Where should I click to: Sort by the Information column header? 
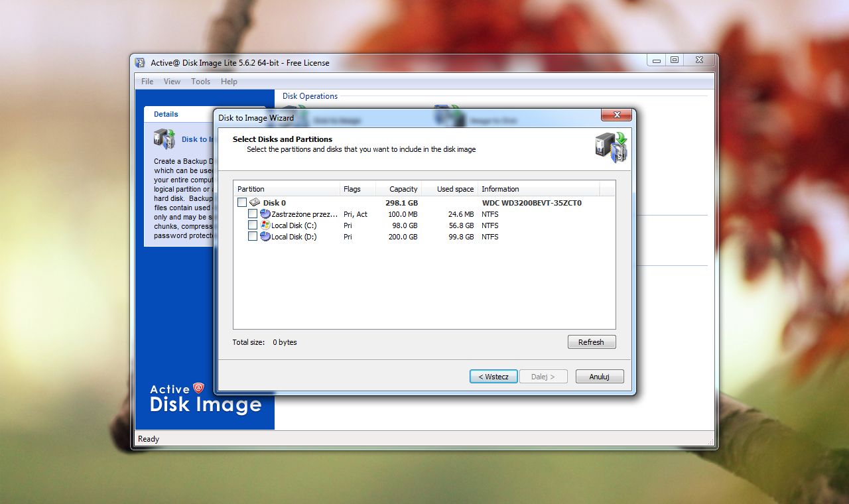[539, 189]
